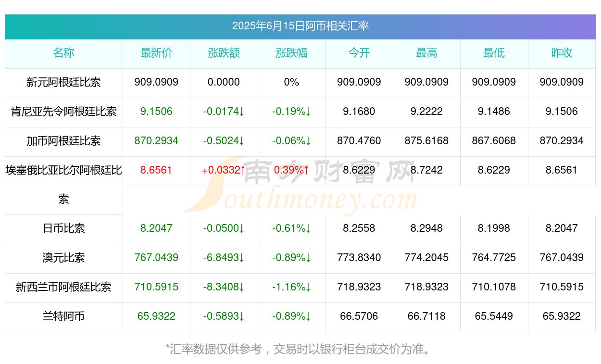This screenshot has width=601, height=364.
Task: Click the red latest price 8.6561
Action: (156, 170)
